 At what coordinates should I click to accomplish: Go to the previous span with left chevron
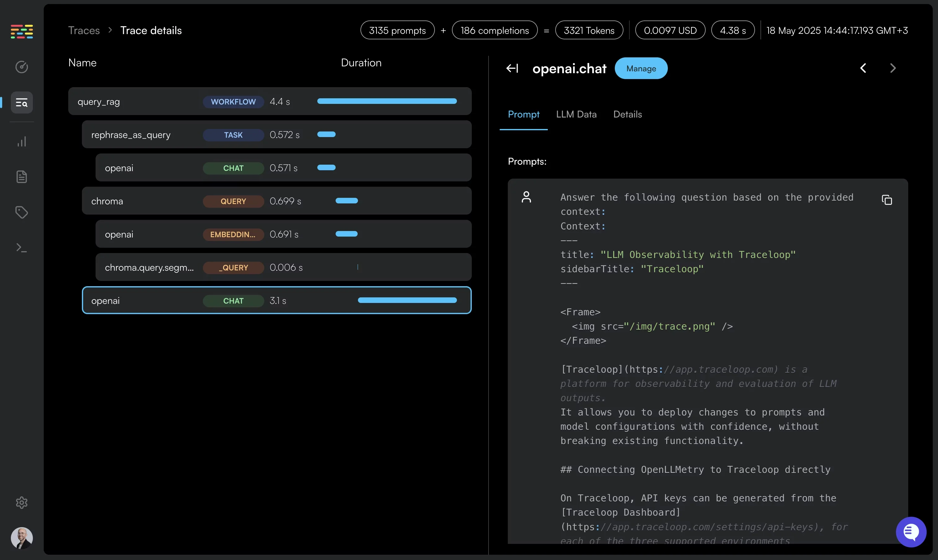pos(863,68)
